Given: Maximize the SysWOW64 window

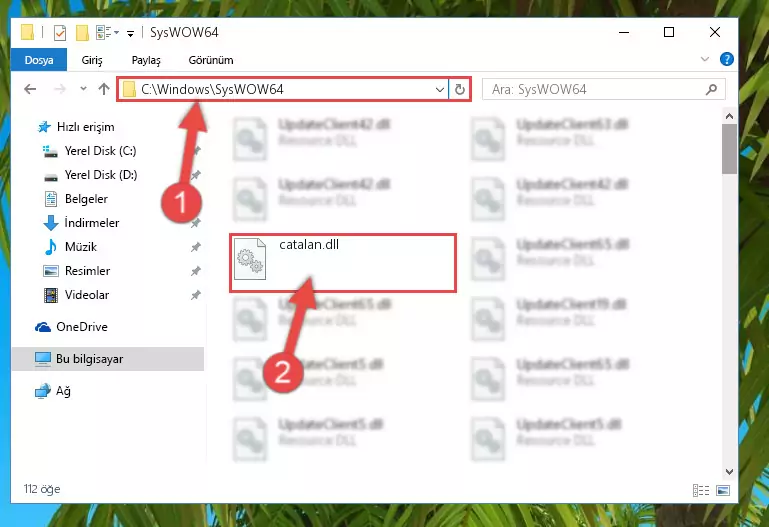Looking at the screenshot, I should pos(669,32).
